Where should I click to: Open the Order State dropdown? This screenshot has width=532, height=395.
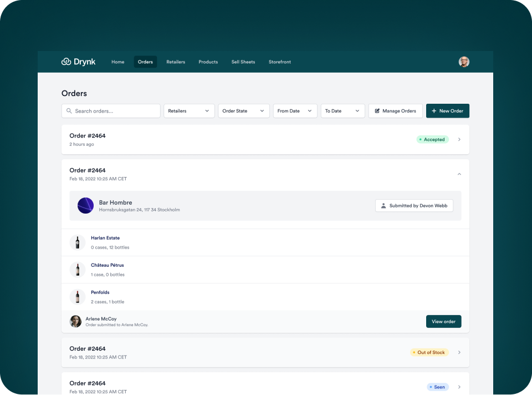[x=244, y=111]
